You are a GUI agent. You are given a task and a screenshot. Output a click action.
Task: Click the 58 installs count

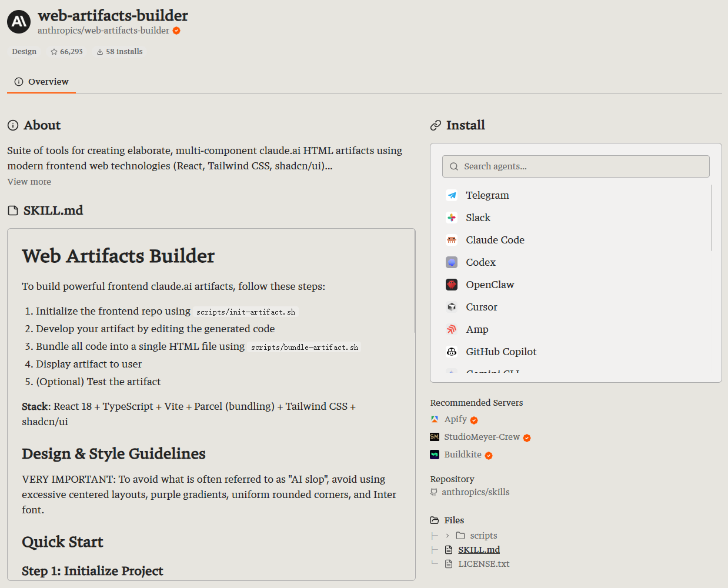pos(124,52)
